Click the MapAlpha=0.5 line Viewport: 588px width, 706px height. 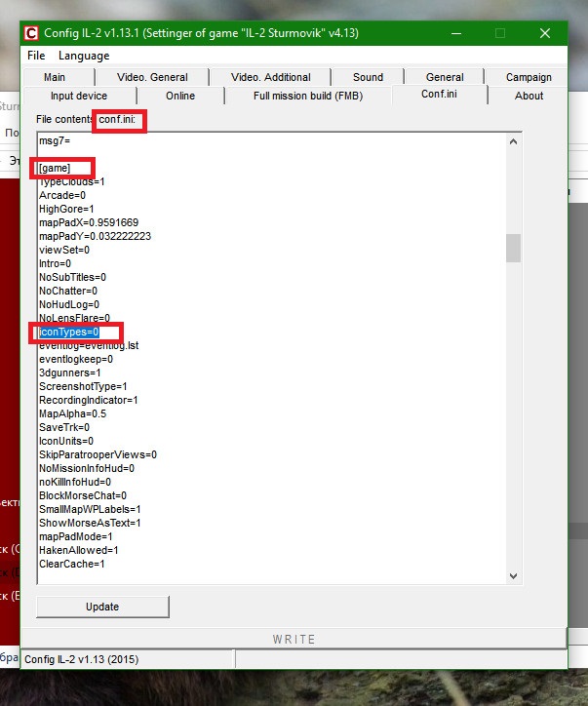pos(72,413)
